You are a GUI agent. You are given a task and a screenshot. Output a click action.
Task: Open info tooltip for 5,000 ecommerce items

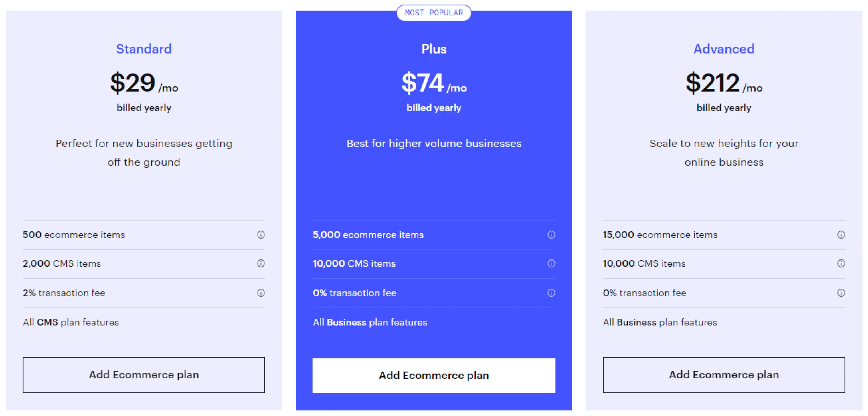coord(551,235)
